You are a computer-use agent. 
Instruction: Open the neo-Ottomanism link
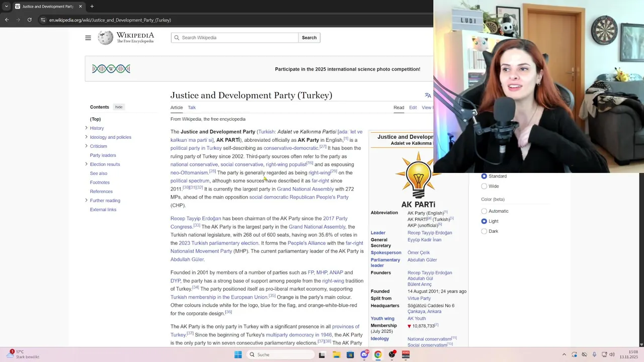(189, 172)
